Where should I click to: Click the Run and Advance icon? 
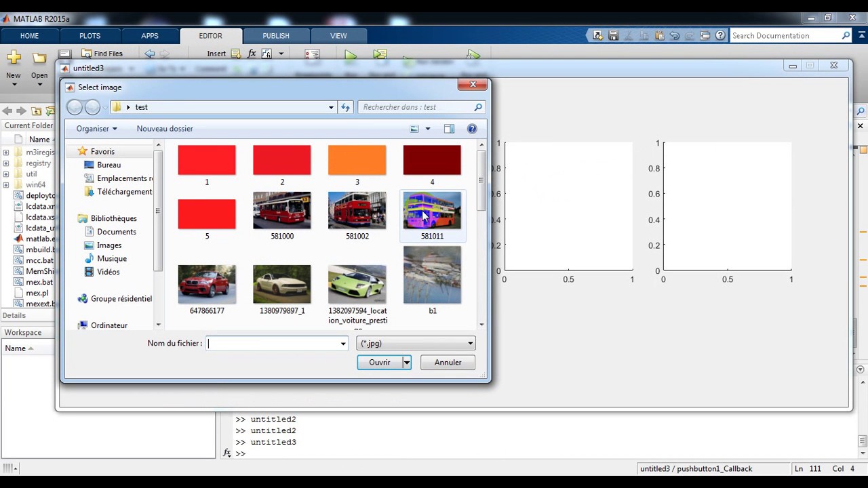(380, 55)
